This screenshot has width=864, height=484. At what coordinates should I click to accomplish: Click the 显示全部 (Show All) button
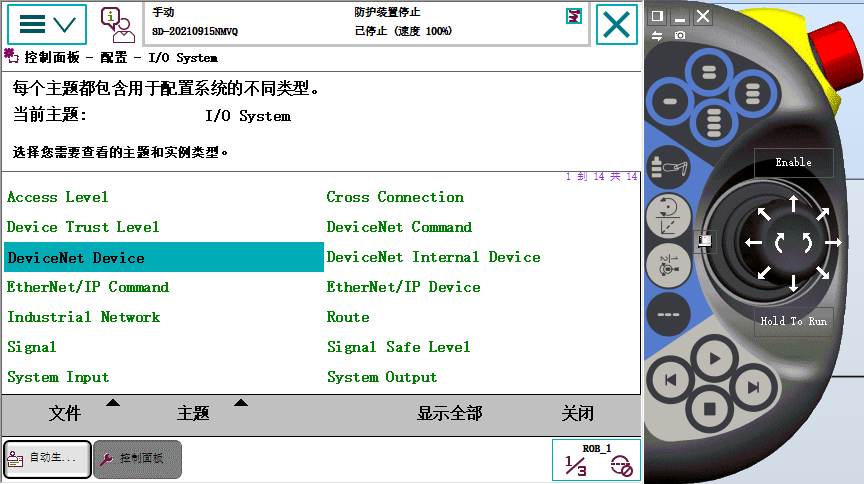(450, 413)
